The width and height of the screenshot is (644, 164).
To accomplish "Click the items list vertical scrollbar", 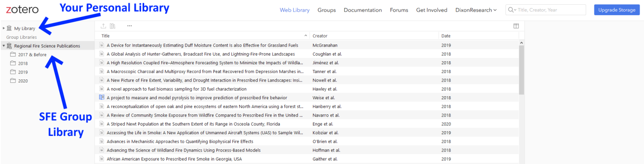I will click(x=521, y=69).
